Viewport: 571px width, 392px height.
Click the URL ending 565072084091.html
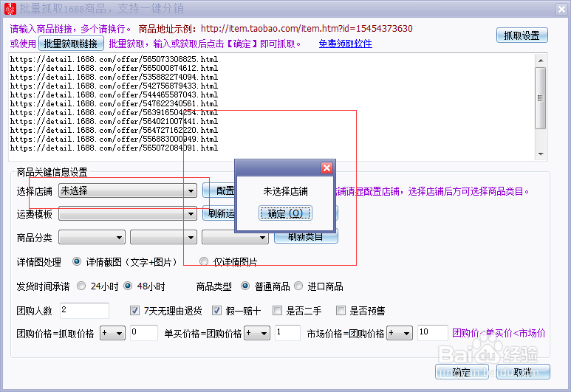[114, 148]
